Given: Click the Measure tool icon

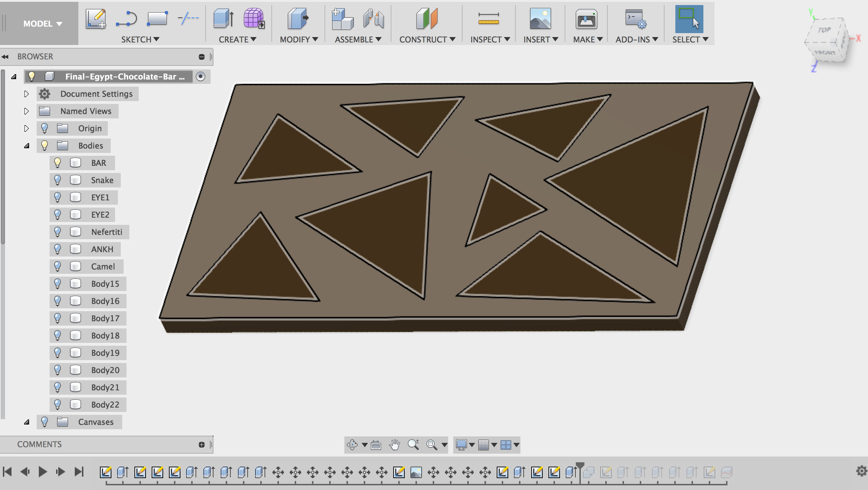Looking at the screenshot, I should pyautogui.click(x=488, y=19).
